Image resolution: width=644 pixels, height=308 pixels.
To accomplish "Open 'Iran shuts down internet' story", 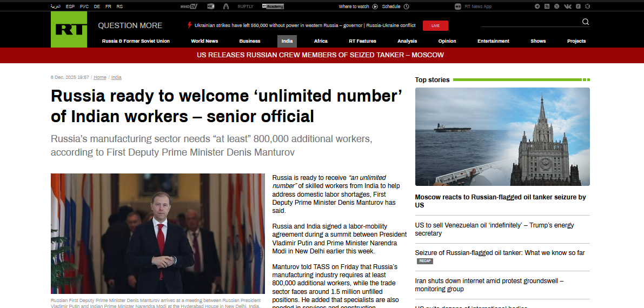I will [x=489, y=285].
